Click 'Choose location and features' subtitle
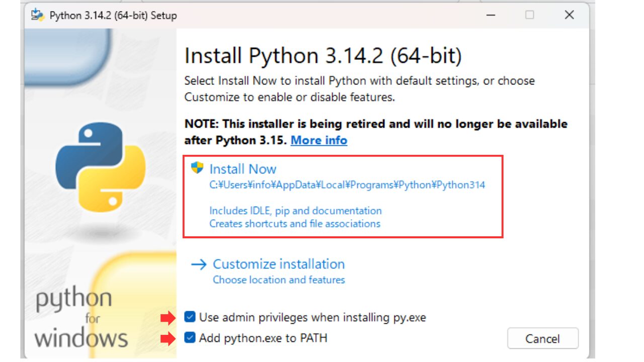Screen dimensions: 644x362 [x=279, y=280]
